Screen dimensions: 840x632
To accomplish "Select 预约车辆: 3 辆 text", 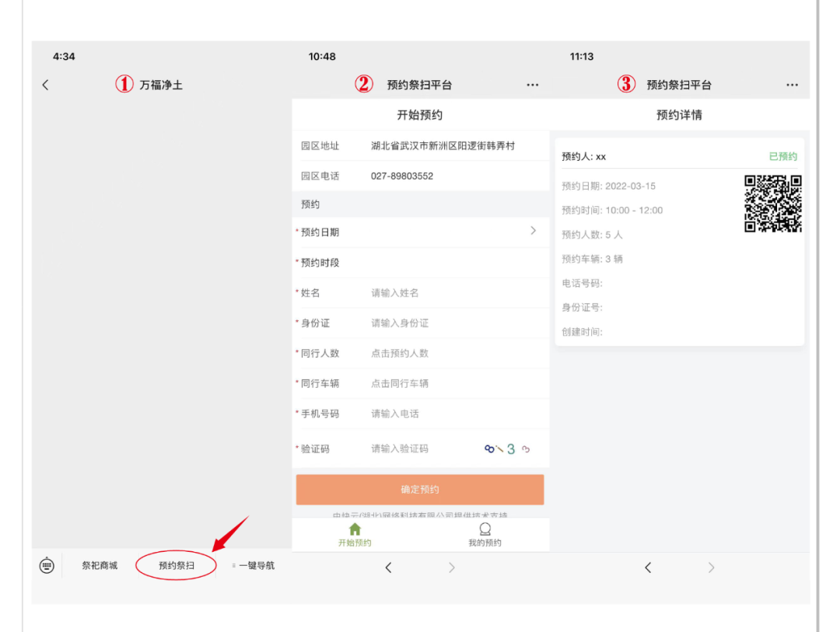I will click(x=592, y=259).
